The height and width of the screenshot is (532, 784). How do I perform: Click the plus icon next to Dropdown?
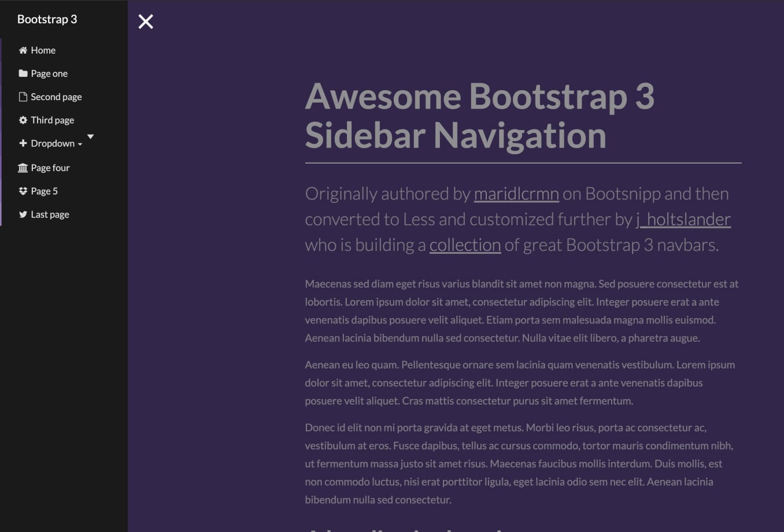23,143
